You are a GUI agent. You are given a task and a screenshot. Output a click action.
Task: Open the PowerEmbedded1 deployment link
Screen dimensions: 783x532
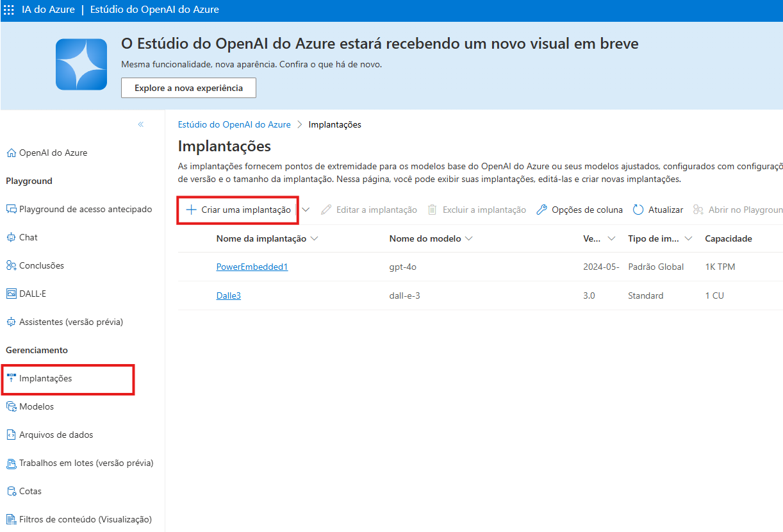[252, 267]
